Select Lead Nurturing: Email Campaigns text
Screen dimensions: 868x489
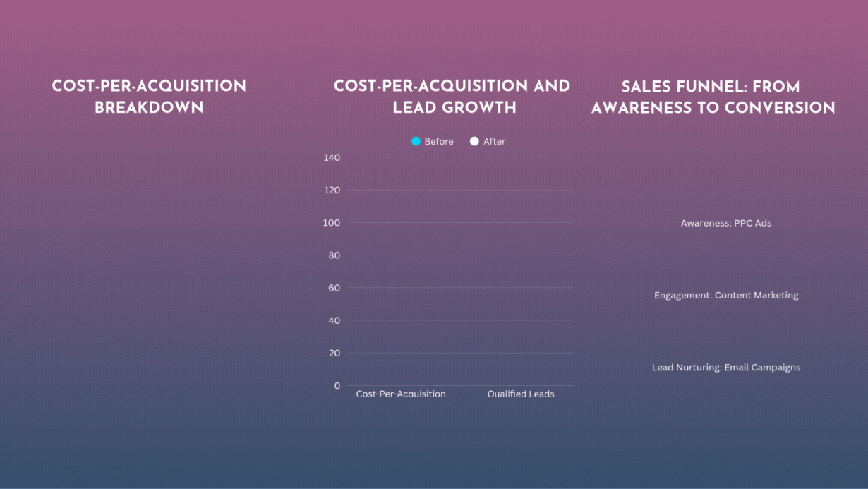(726, 368)
